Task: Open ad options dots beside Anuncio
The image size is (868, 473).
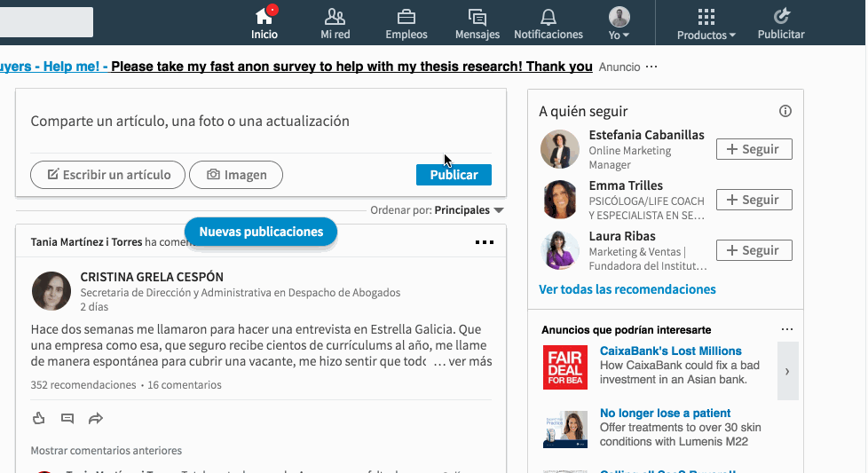Action: 651,67
